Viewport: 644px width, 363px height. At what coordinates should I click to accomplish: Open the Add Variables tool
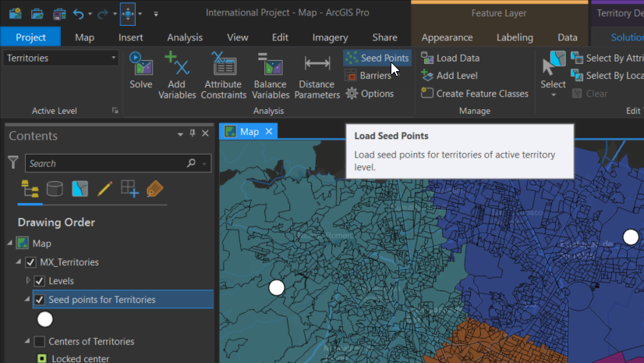click(177, 74)
